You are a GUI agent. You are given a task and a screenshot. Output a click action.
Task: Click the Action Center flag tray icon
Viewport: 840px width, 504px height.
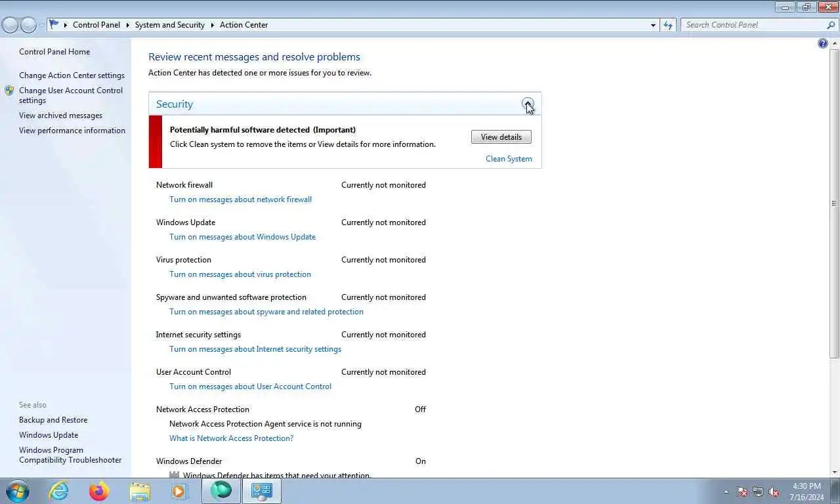(742, 492)
